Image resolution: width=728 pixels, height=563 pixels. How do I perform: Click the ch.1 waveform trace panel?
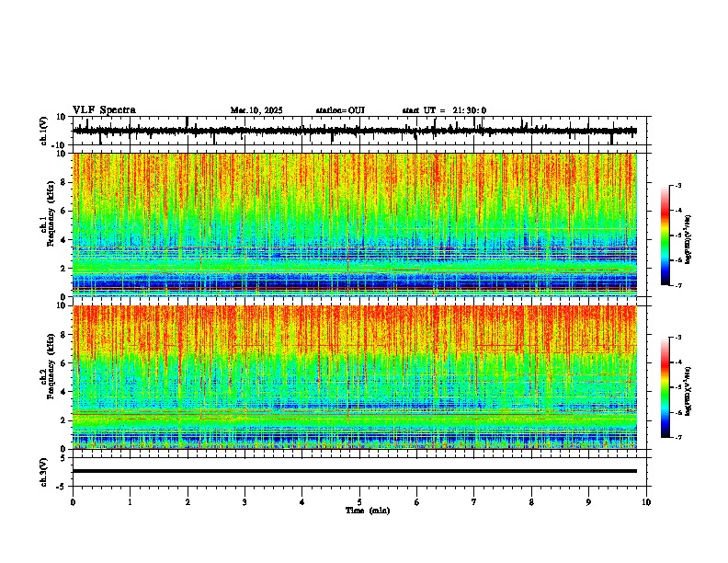361,131
